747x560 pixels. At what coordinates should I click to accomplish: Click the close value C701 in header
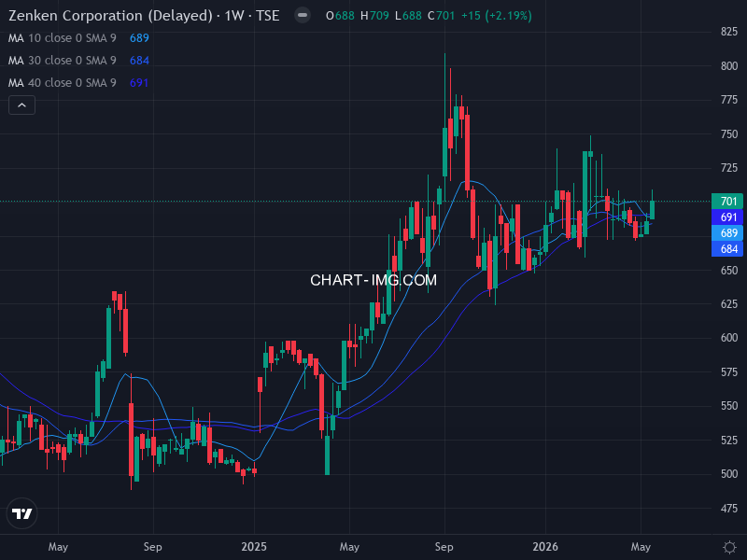coord(441,16)
